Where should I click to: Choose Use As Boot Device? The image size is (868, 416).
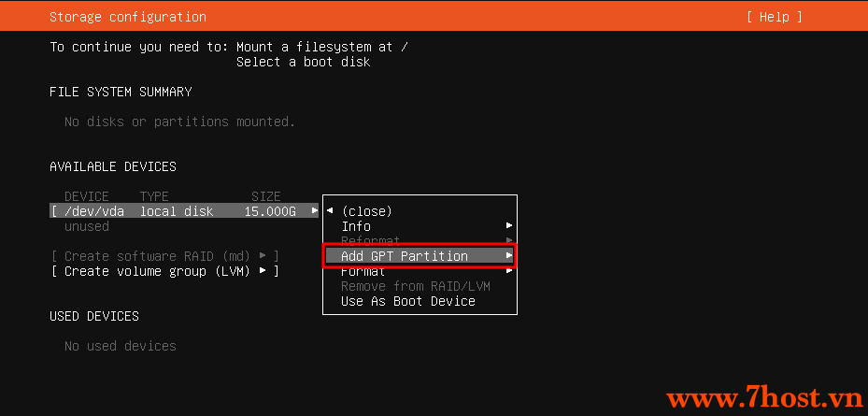pos(408,301)
